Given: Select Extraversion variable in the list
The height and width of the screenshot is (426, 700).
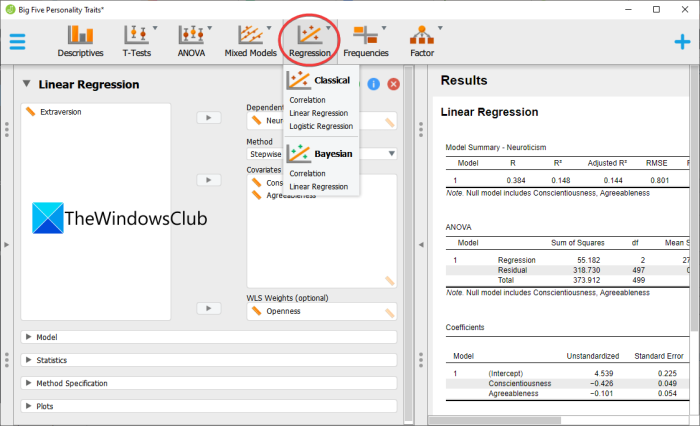Looking at the screenshot, I should [x=61, y=112].
